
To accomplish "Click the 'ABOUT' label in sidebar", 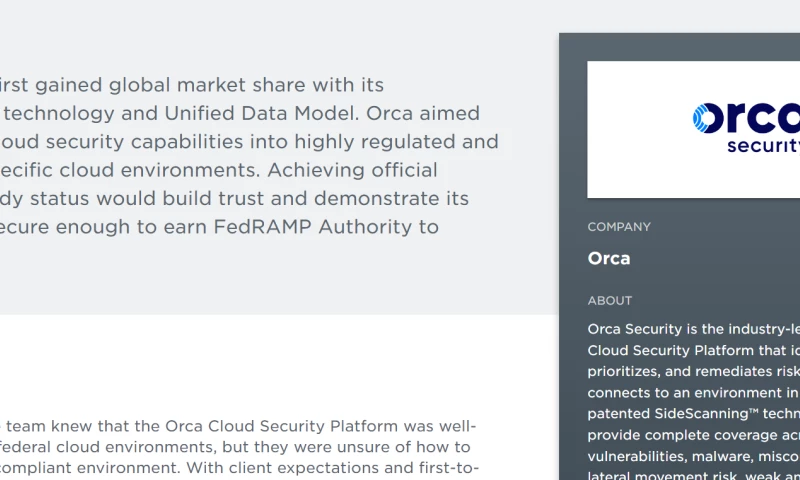I will tap(610, 301).
